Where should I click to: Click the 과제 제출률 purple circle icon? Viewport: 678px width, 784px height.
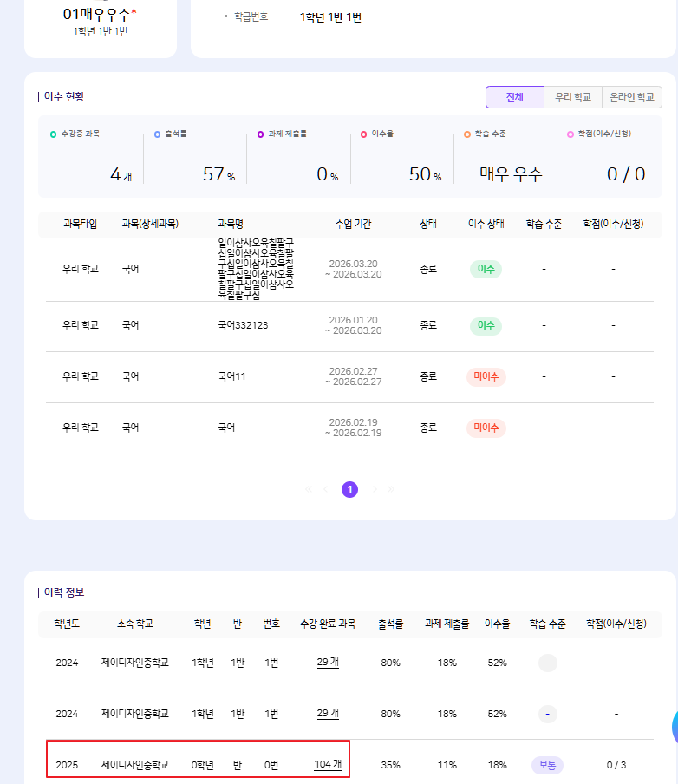(260, 134)
